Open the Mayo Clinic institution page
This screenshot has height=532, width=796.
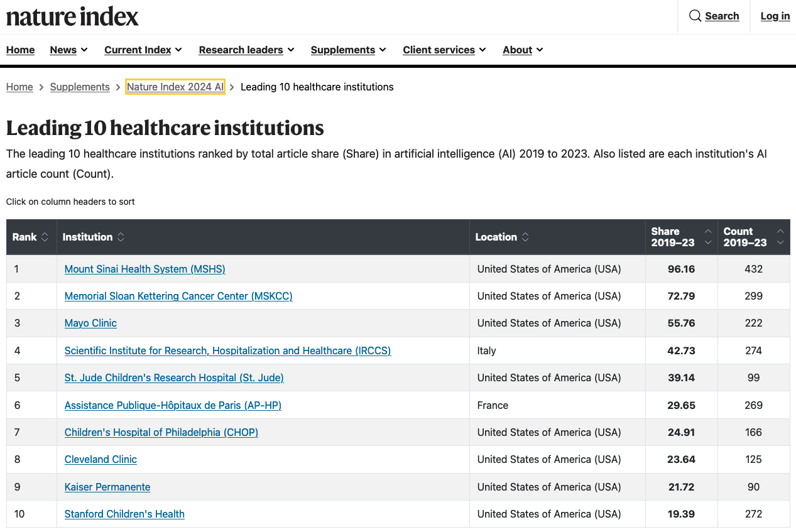(90, 323)
